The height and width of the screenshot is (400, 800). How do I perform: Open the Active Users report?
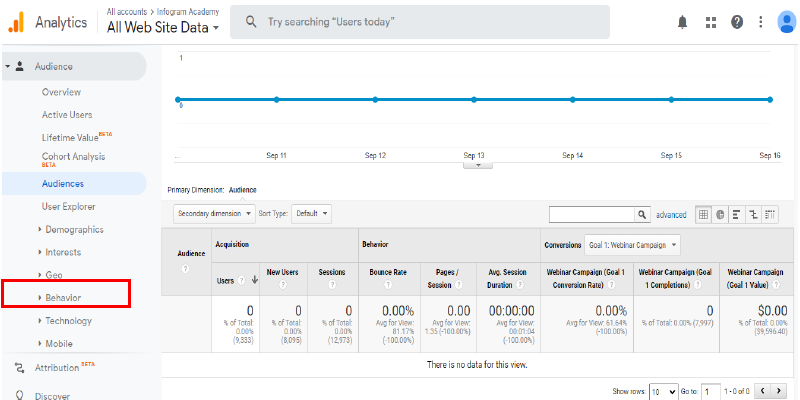(x=67, y=115)
